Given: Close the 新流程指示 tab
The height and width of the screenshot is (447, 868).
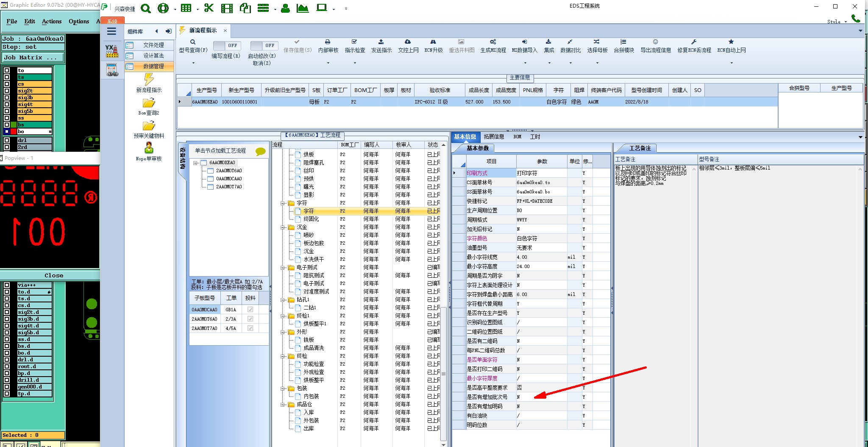Looking at the screenshot, I should pos(225,31).
